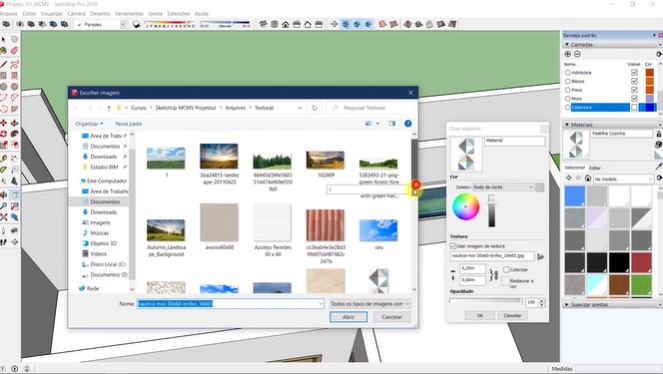Screen dimensions: 663x374
Task: Select the Line pencil tool
Action: click(4, 65)
